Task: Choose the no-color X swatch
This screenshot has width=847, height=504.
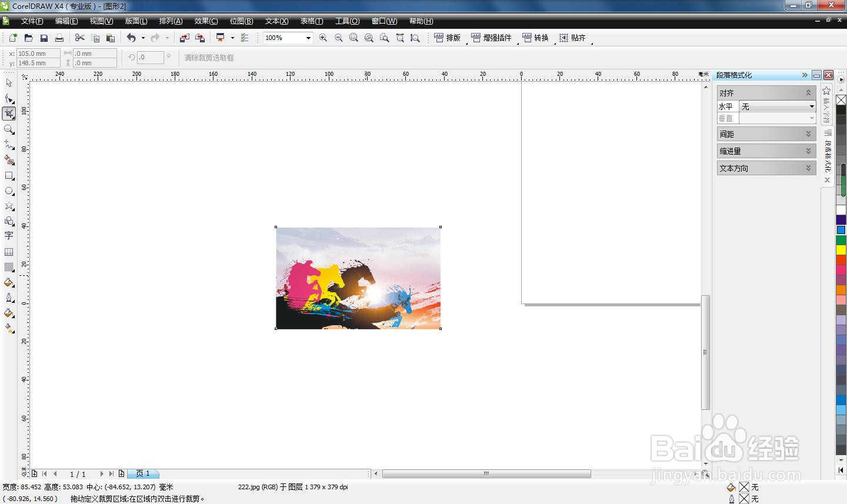Action: point(841,100)
